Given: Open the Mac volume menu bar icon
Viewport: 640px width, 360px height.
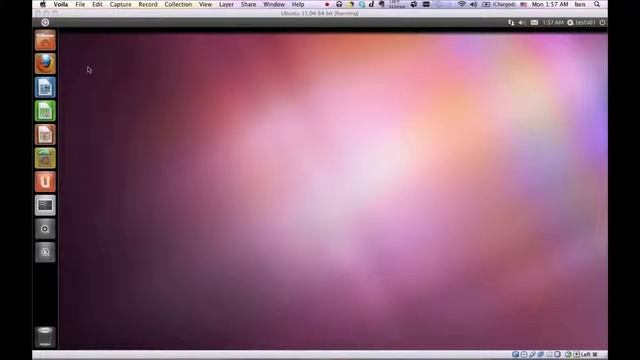Looking at the screenshot, I should point(473,4).
